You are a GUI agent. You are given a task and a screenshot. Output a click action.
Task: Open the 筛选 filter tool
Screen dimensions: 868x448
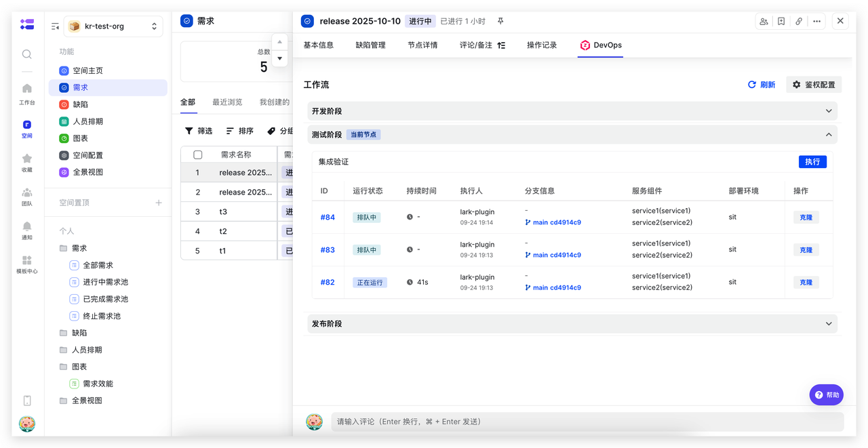coord(199,130)
